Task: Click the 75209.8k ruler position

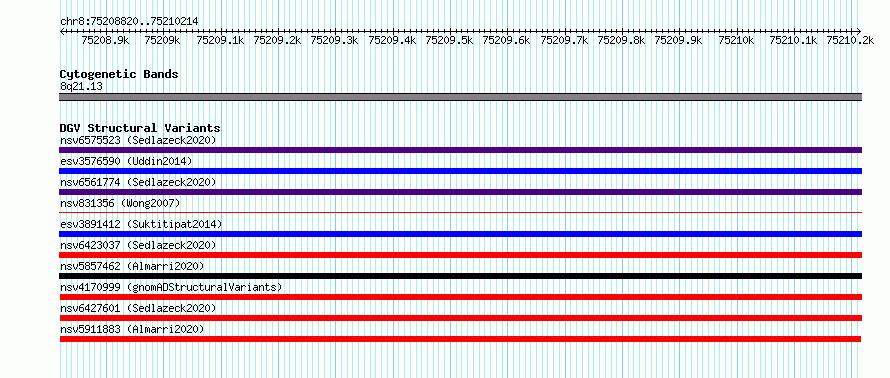Action: tap(622, 40)
